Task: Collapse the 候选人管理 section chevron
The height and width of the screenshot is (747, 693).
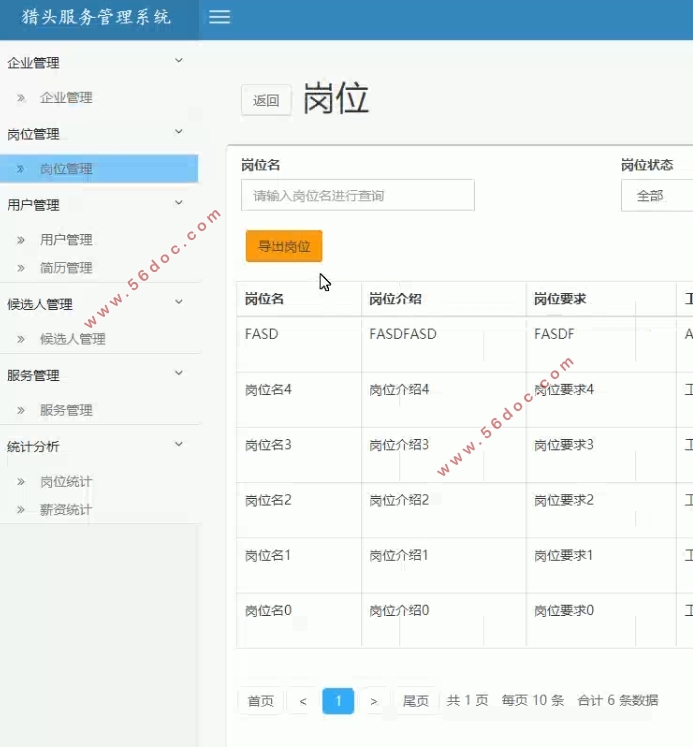Action: click(179, 302)
